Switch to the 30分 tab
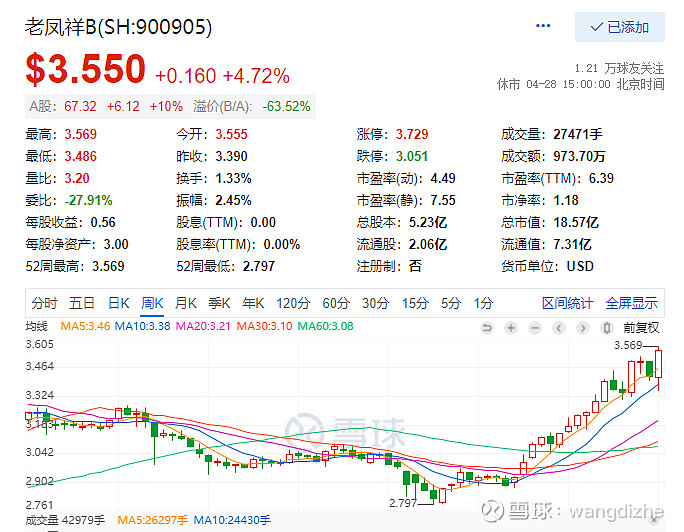 376,303
